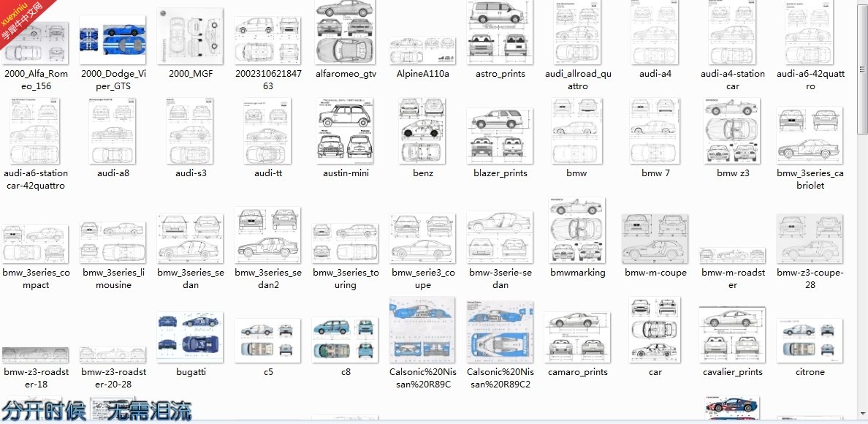Select the blue bugatti thumbnail

[190, 338]
